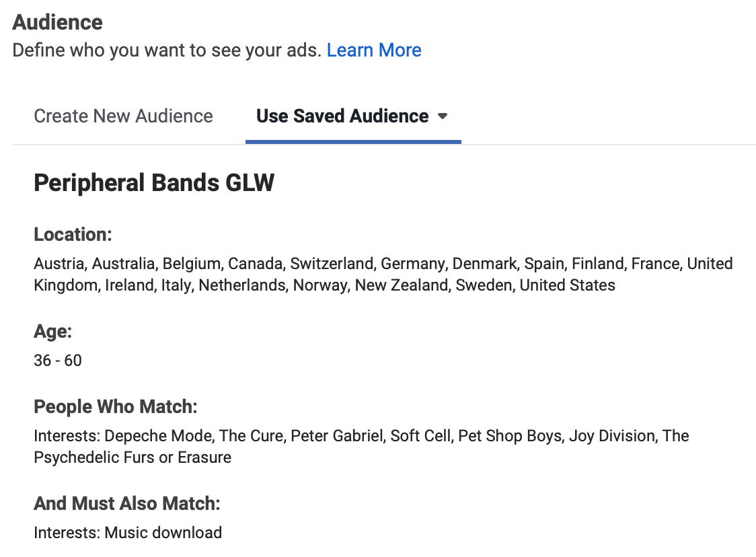Click the ads description text
The image size is (756, 557).
[166, 50]
